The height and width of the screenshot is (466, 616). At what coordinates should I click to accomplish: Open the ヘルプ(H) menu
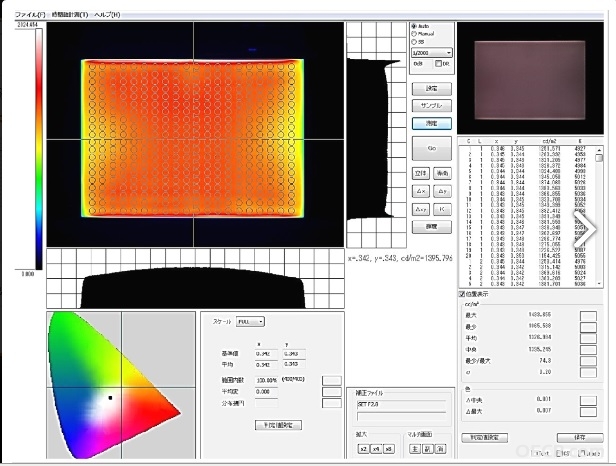[107, 15]
